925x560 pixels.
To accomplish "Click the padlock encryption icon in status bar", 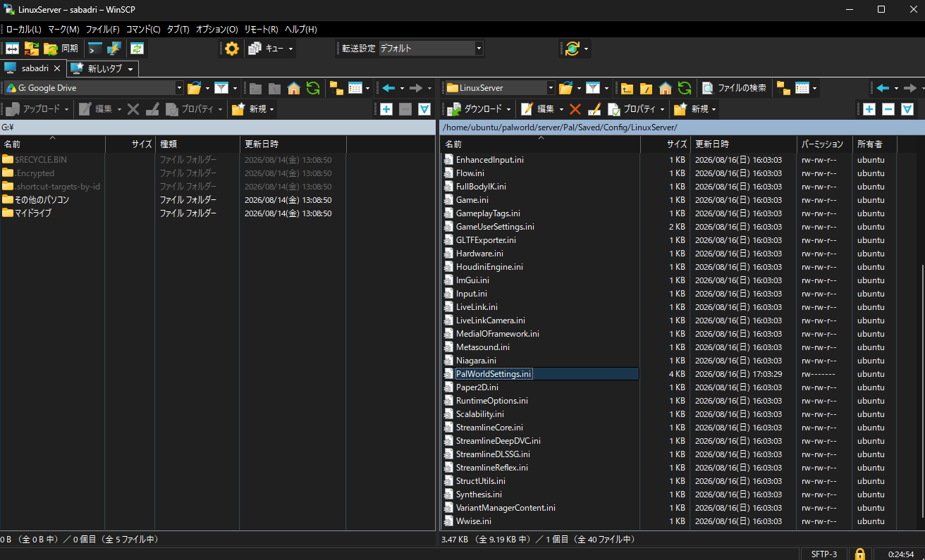I will tap(859, 554).
